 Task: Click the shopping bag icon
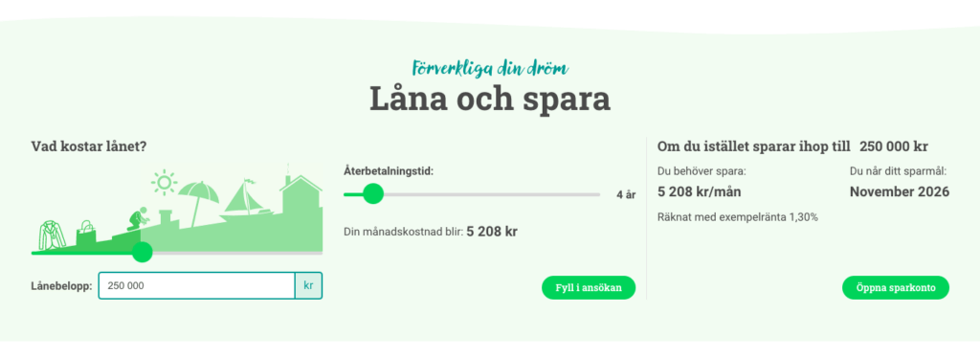tap(86, 233)
